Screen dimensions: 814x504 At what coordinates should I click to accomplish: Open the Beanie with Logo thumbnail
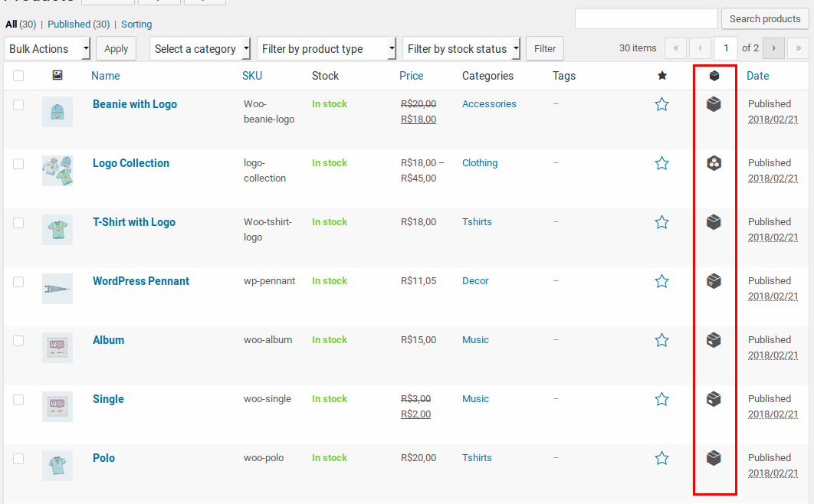(57, 112)
